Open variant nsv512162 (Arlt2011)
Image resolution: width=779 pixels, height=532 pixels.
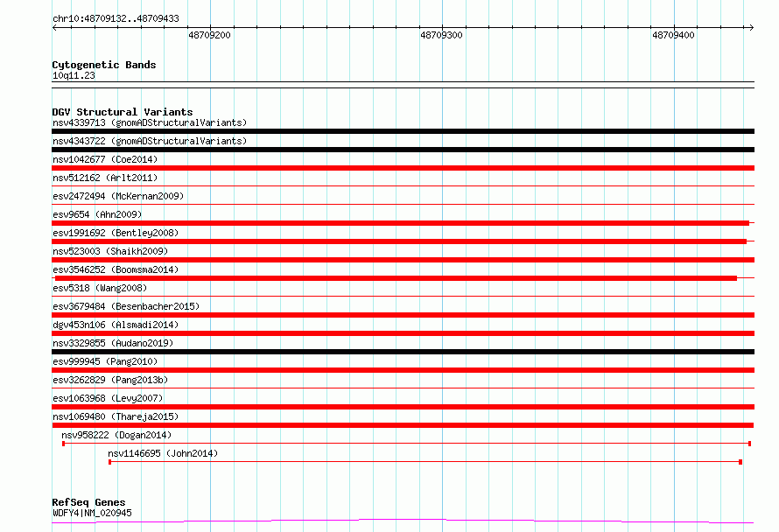pyautogui.click(x=105, y=178)
